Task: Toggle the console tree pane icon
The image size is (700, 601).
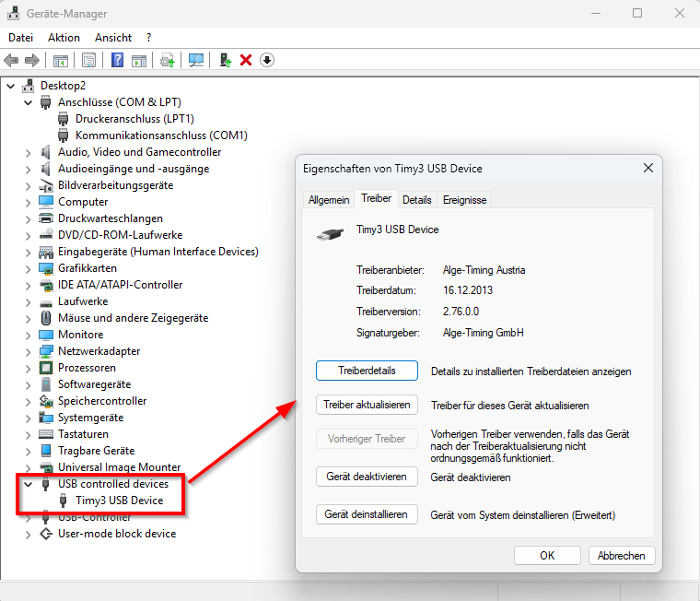Action: (61, 60)
